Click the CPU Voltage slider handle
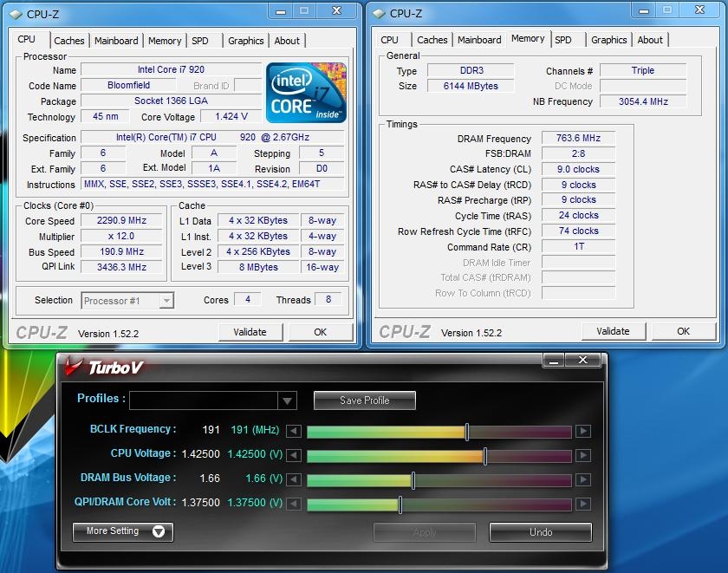The width and height of the screenshot is (728, 573). click(484, 456)
